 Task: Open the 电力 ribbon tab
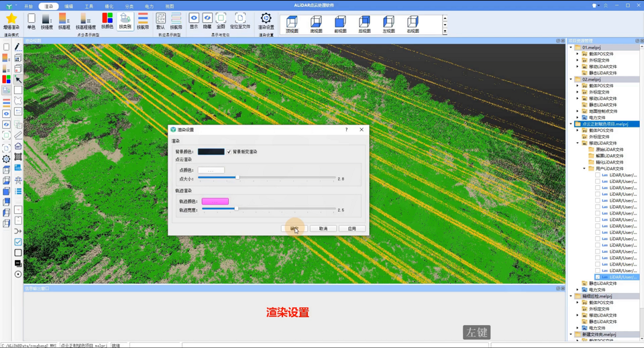click(149, 6)
